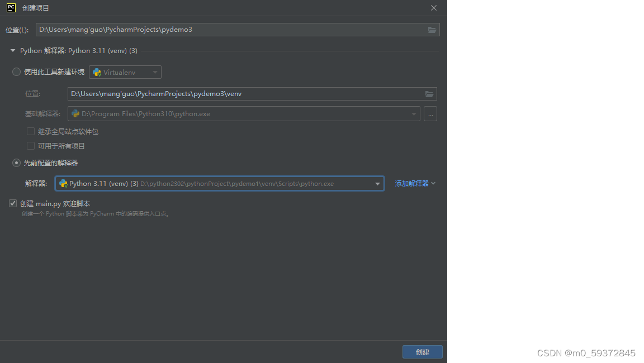Click Python icon in the interpreter combo box
Screen dimensions: 644x363
pos(63,183)
